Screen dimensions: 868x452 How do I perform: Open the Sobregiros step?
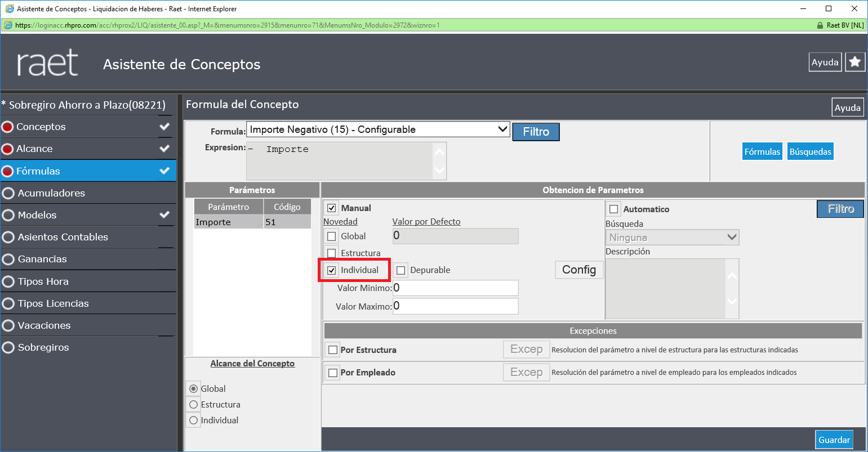[88, 347]
